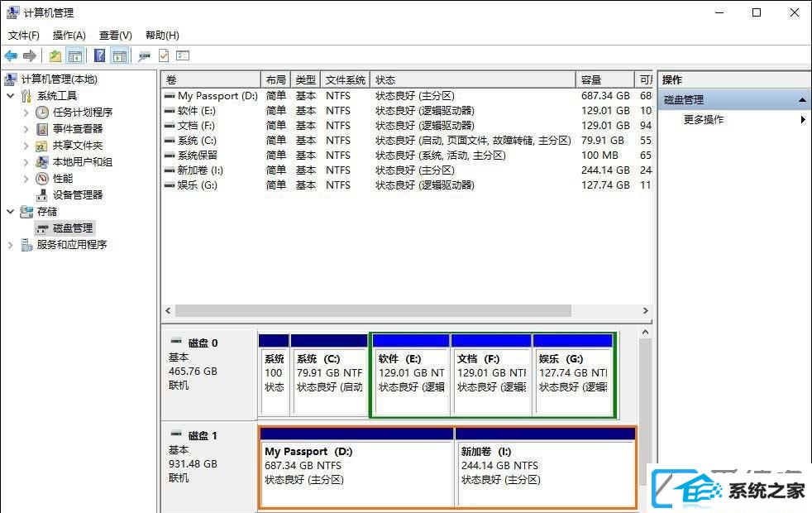Select the 任务计划程序 clock icon
The width and height of the screenshot is (812, 513).
42,113
